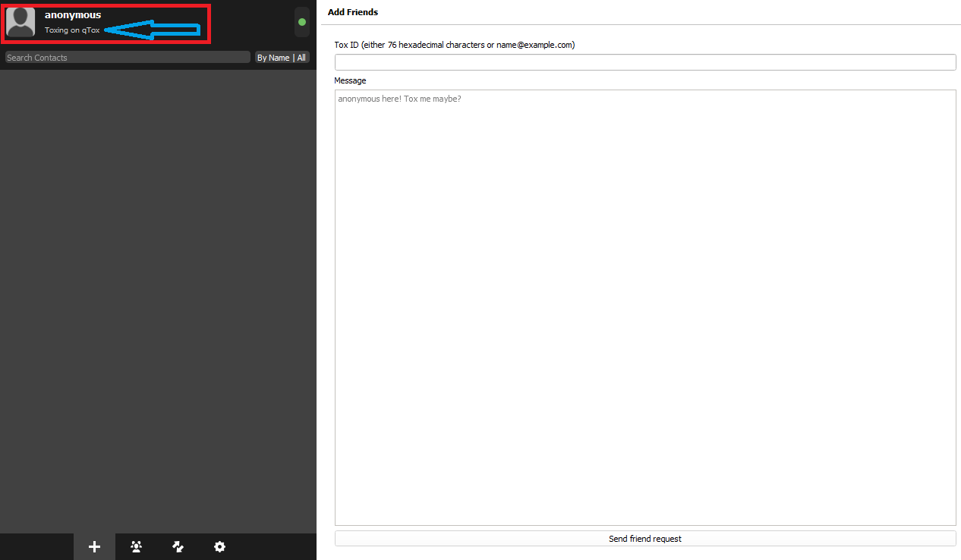Click the "Message" field label
The height and width of the screenshot is (560, 961).
tap(350, 80)
